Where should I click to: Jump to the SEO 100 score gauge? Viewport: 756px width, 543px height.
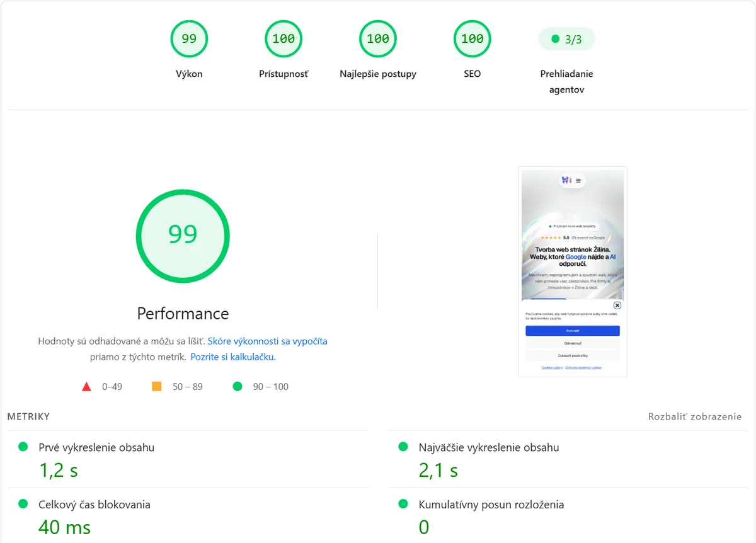click(472, 39)
